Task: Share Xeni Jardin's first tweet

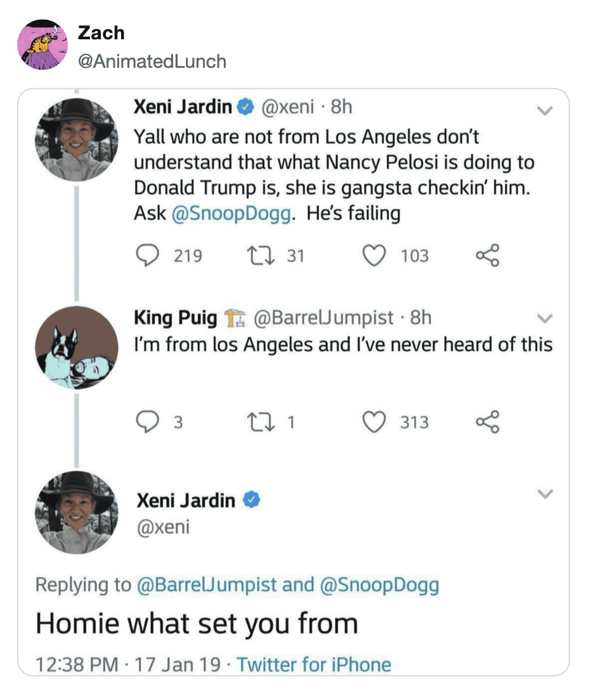Action: [488, 256]
